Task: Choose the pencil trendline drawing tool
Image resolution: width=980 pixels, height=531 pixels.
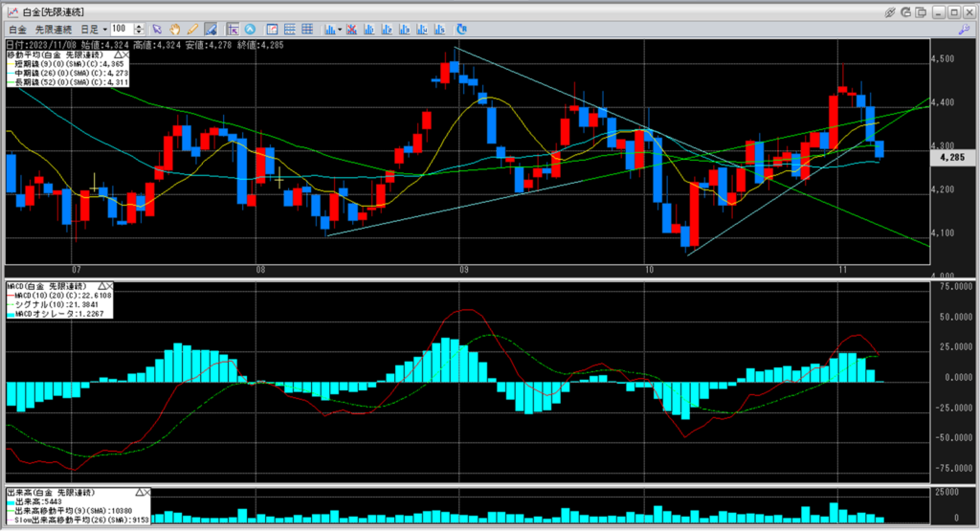Action: [x=192, y=30]
